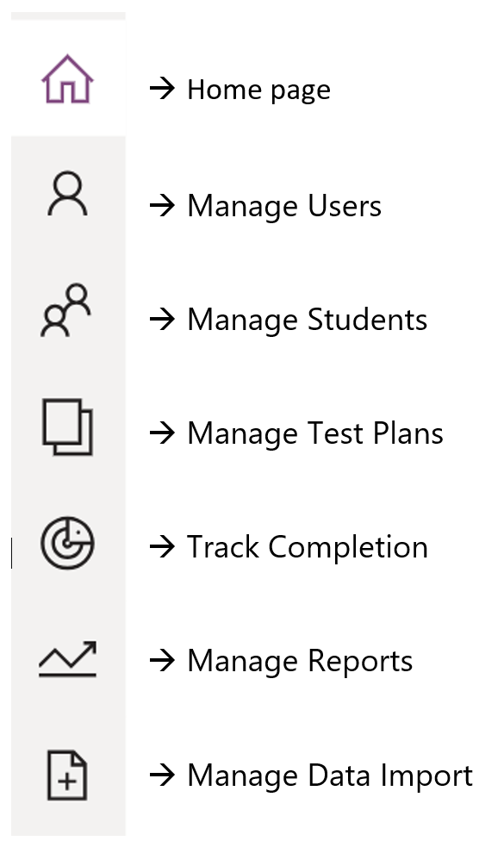This screenshot has width=504, height=847.
Task: Click the arrow before Manage Users
Action: point(162,205)
